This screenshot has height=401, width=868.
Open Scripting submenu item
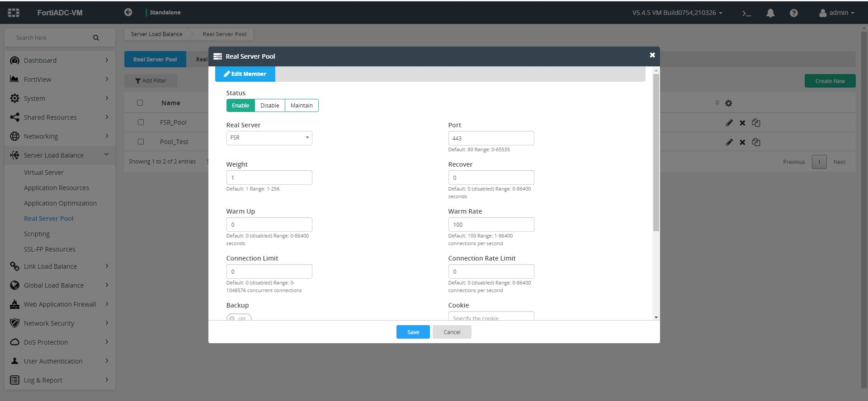37,234
